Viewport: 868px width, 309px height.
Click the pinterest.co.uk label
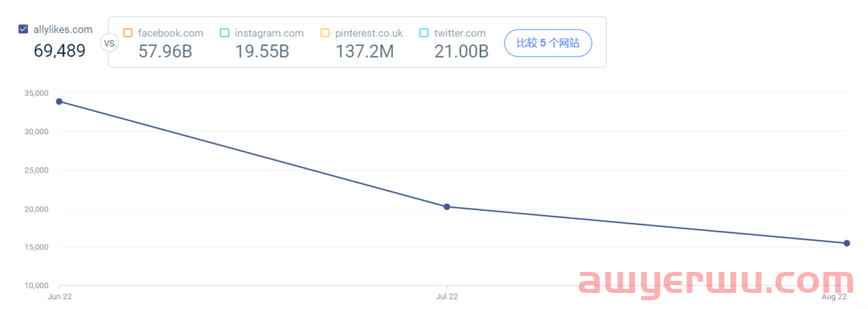(x=369, y=33)
